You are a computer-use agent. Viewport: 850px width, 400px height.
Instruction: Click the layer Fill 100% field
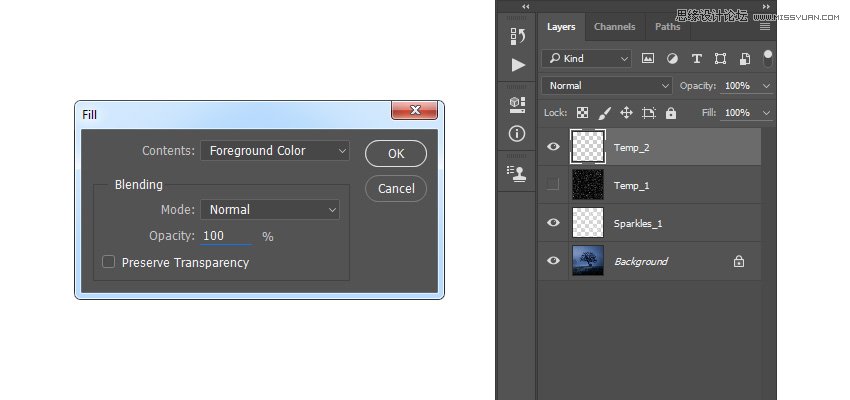(x=738, y=113)
